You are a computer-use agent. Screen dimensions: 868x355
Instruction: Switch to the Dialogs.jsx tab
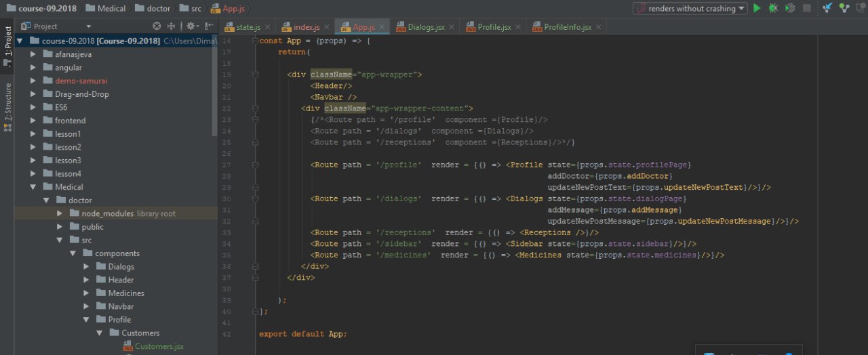click(x=426, y=27)
